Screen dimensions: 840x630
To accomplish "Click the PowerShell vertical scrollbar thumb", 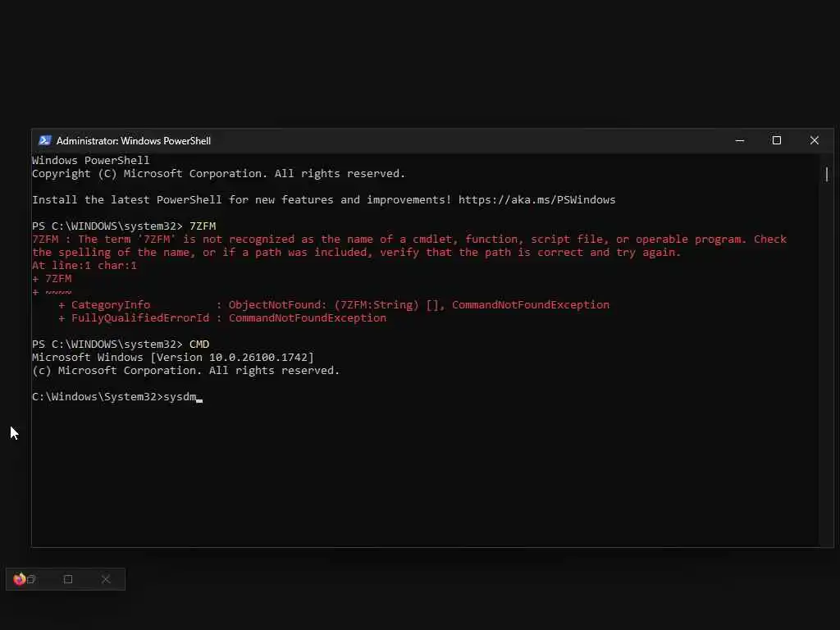I will (827, 174).
